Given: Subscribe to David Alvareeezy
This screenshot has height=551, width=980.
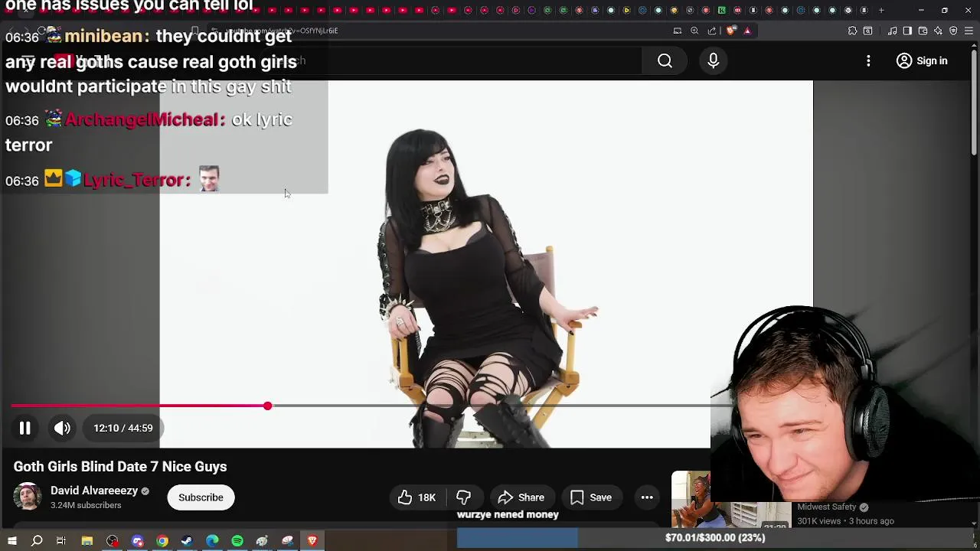Looking at the screenshot, I should pyautogui.click(x=201, y=497).
